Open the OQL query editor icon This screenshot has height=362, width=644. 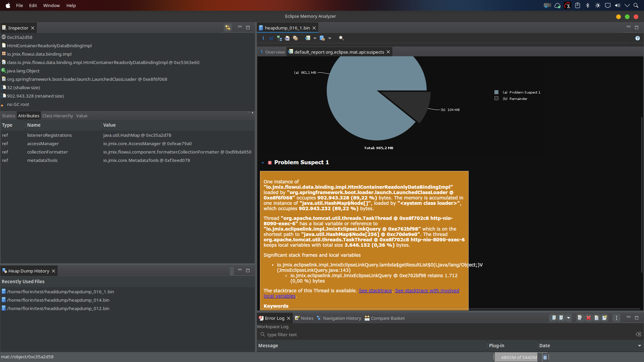click(x=287, y=38)
